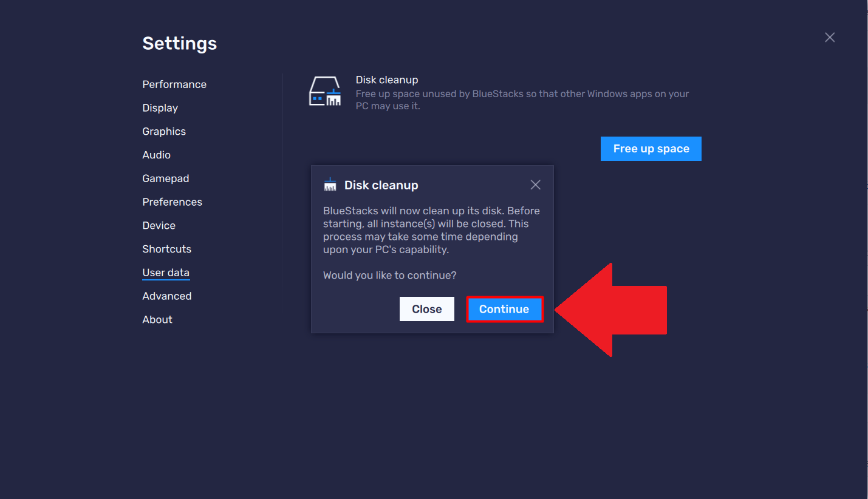Click the Settings heading

tap(180, 44)
